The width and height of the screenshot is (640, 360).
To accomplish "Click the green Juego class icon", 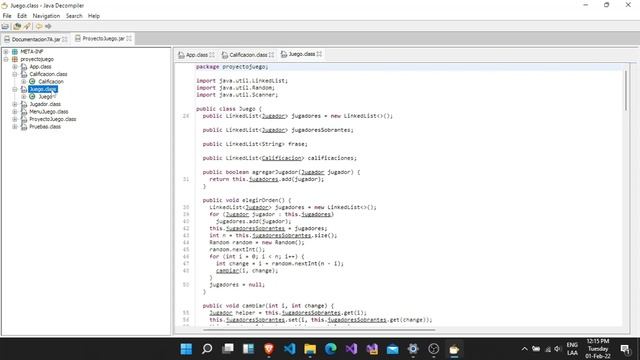I will (x=32, y=97).
